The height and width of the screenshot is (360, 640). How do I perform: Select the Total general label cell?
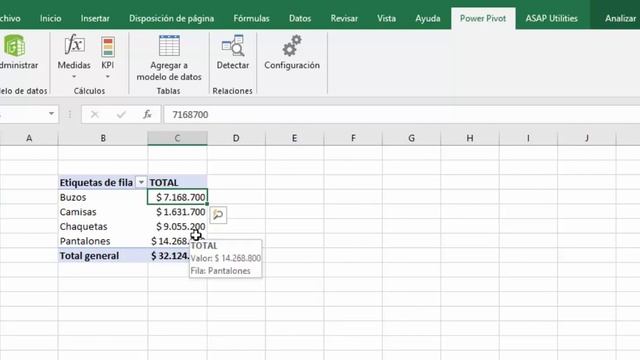pos(103,256)
